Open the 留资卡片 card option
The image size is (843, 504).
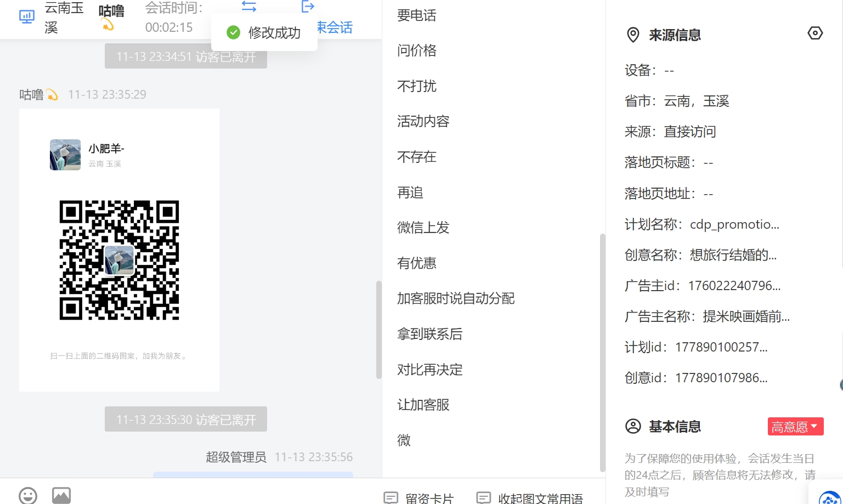418,498
